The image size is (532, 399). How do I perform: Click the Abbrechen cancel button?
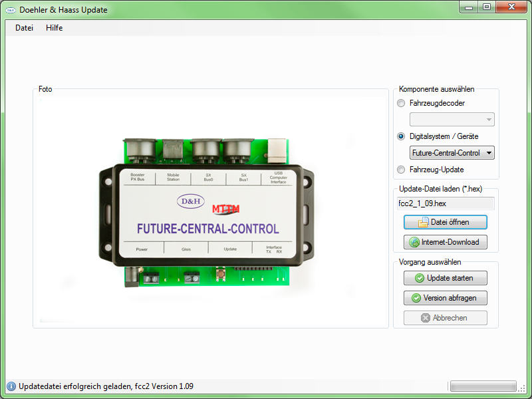point(446,319)
